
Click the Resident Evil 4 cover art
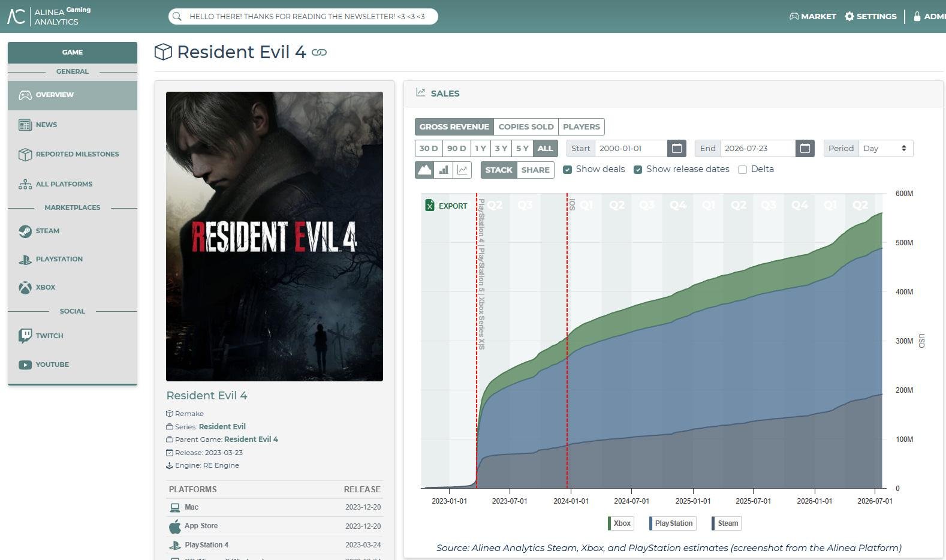275,236
